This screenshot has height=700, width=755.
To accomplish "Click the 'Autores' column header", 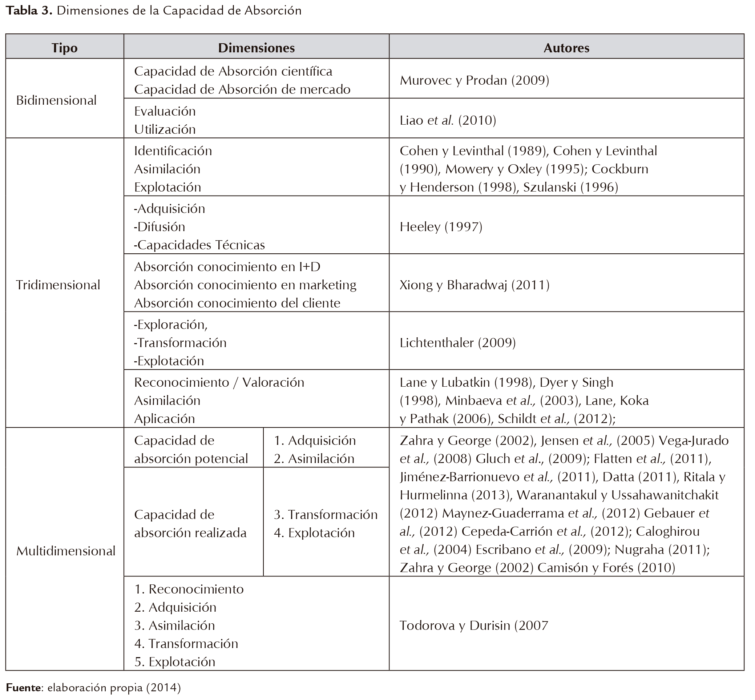I will 566,48.
